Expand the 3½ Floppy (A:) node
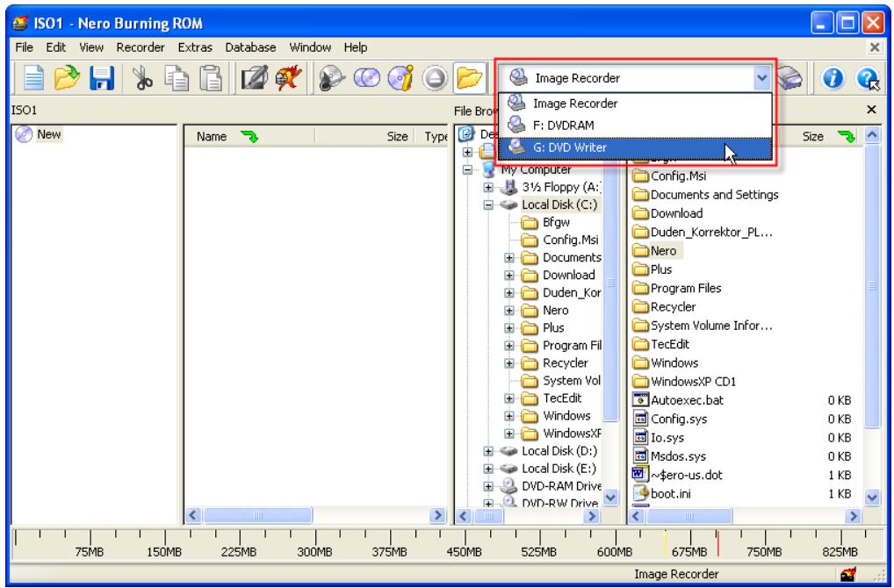 click(488, 187)
